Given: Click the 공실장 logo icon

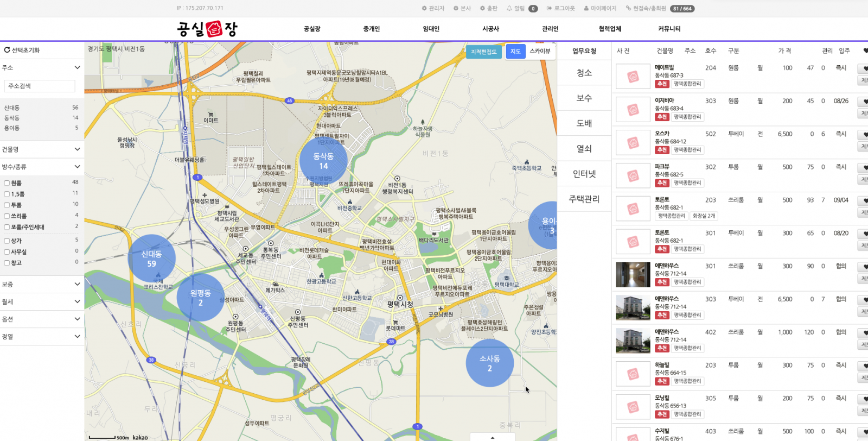Looking at the screenshot, I should (214, 29).
